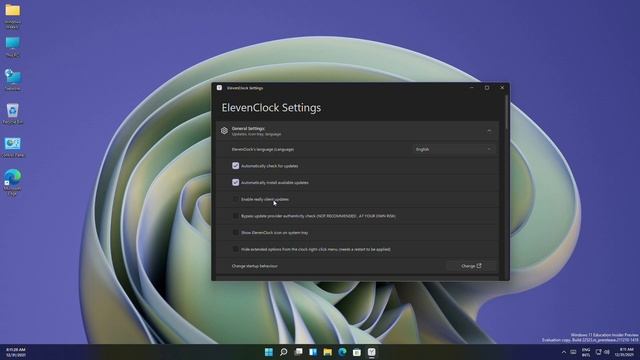Enable really silent updates checkbox
The width and height of the screenshot is (640, 360).
[236, 199]
